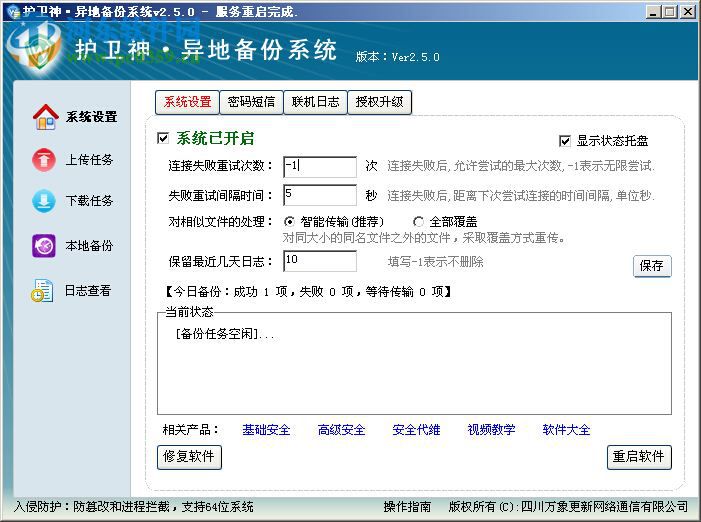Click the 失败重试间隔时间 input field
The height and width of the screenshot is (522, 701).
(x=320, y=195)
